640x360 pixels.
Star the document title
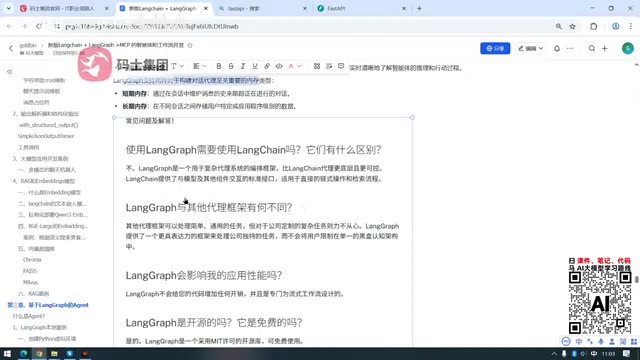(190, 45)
